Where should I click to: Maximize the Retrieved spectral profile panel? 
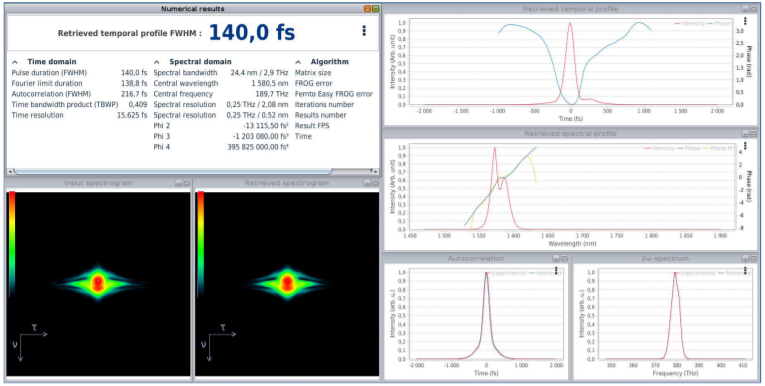coord(753,134)
